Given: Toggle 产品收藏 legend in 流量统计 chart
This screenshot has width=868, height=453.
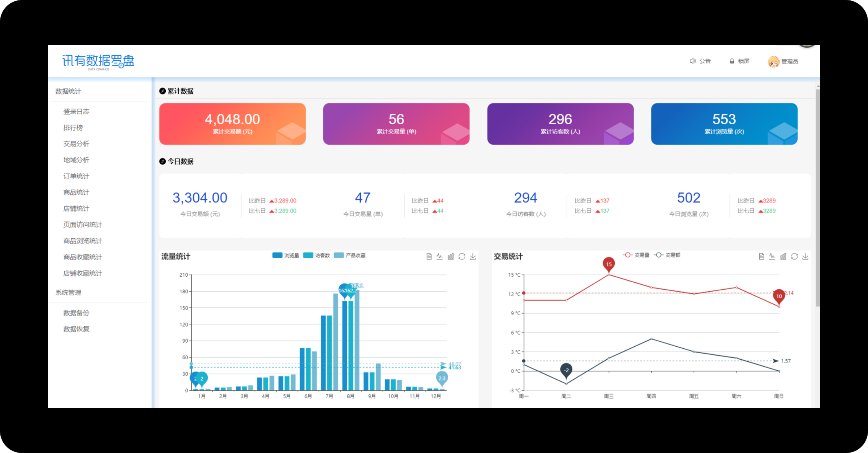Looking at the screenshot, I should click(x=350, y=255).
